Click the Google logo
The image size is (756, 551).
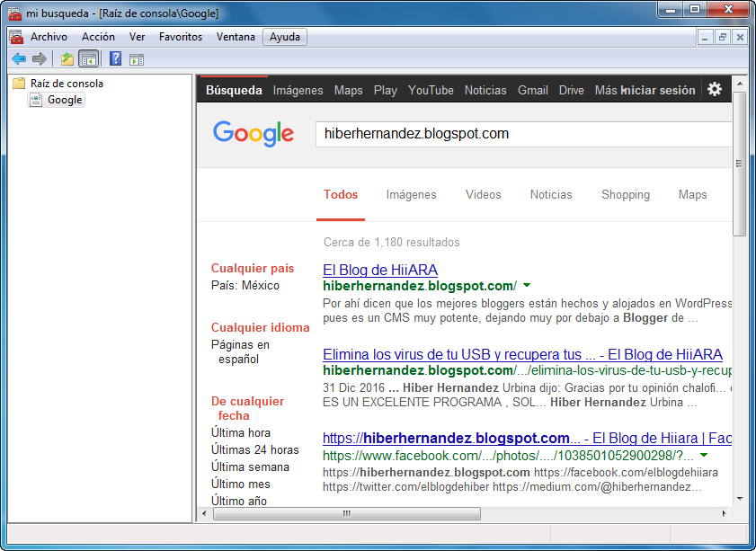(253, 134)
